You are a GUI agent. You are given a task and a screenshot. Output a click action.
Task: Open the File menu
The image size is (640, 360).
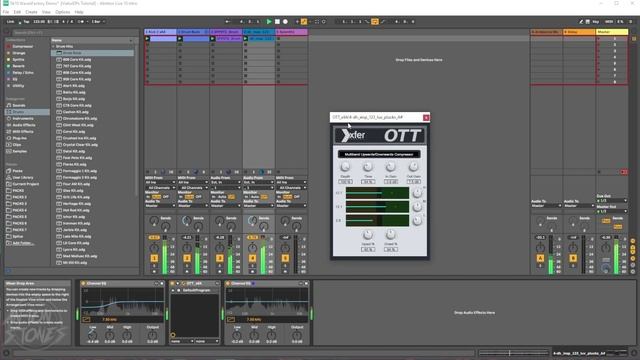(6, 12)
